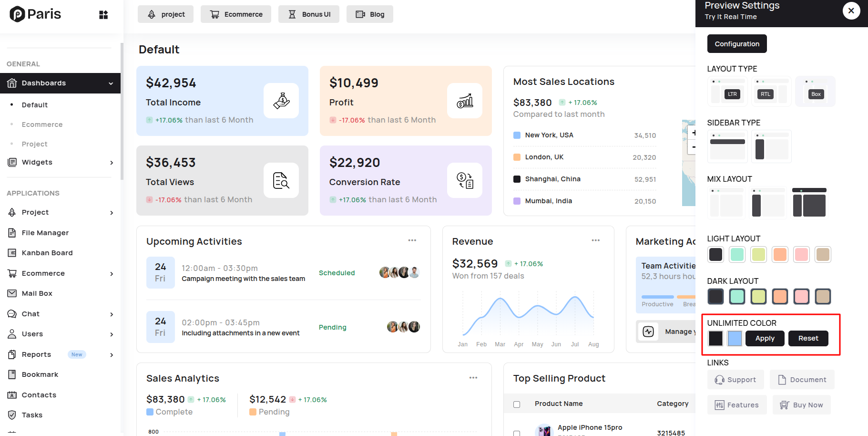868x436 pixels.
Task: Toggle sidebar using the grid icon
Action: tap(103, 15)
